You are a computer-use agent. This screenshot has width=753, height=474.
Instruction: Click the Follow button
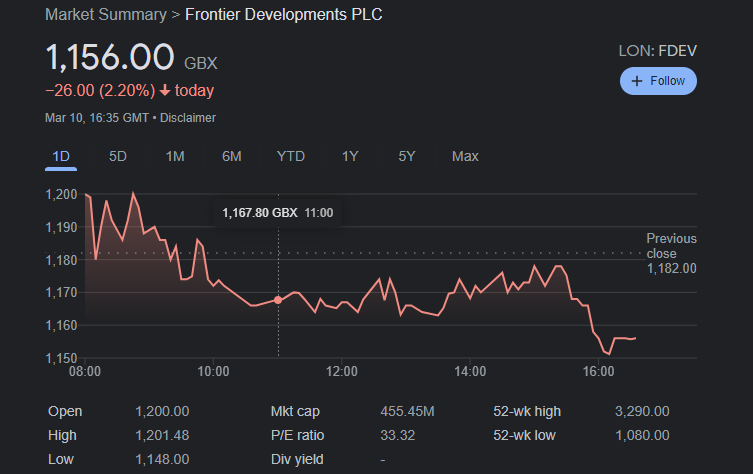(658, 81)
